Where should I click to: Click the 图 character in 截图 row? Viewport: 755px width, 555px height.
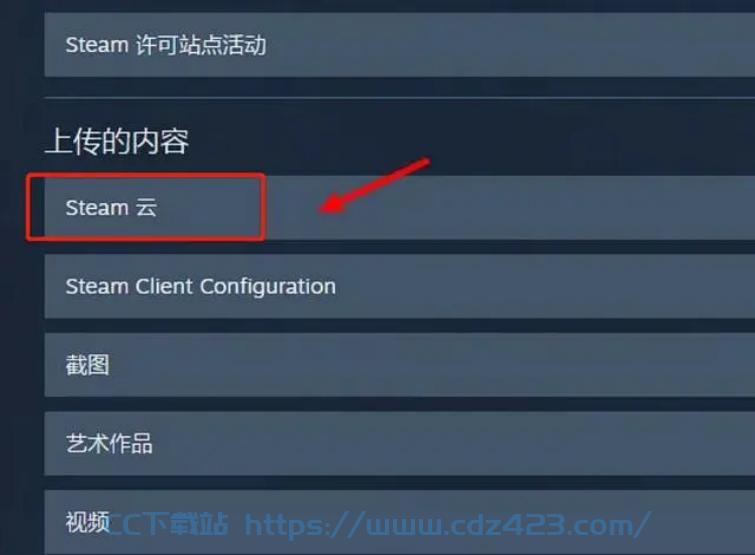click(99, 365)
